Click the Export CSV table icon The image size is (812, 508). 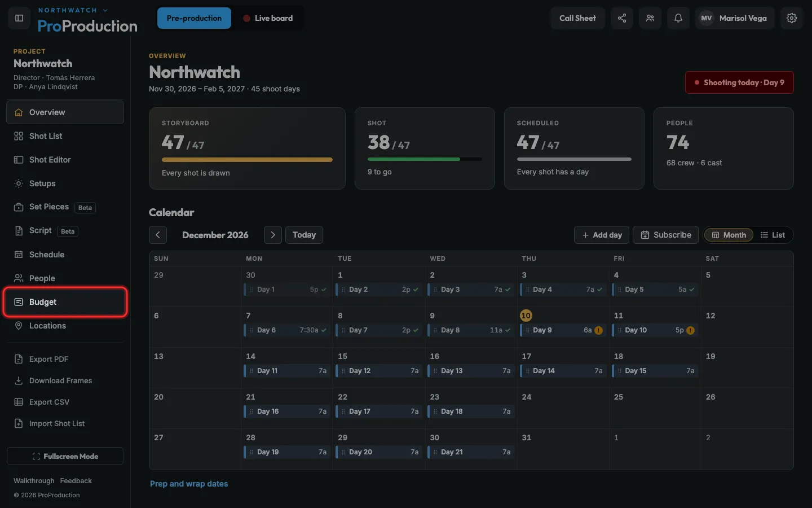tap(19, 402)
